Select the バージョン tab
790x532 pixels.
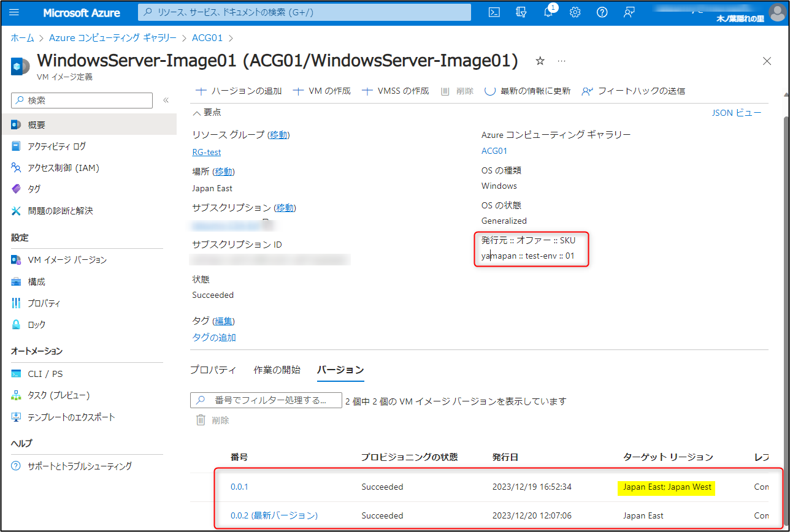340,370
